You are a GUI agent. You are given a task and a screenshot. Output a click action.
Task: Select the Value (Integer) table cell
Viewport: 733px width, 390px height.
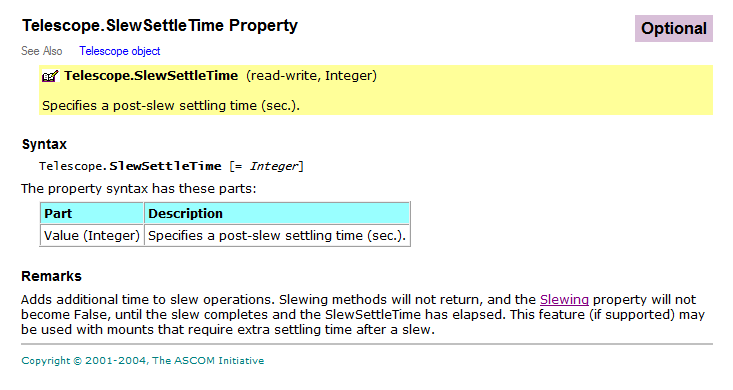coord(92,235)
